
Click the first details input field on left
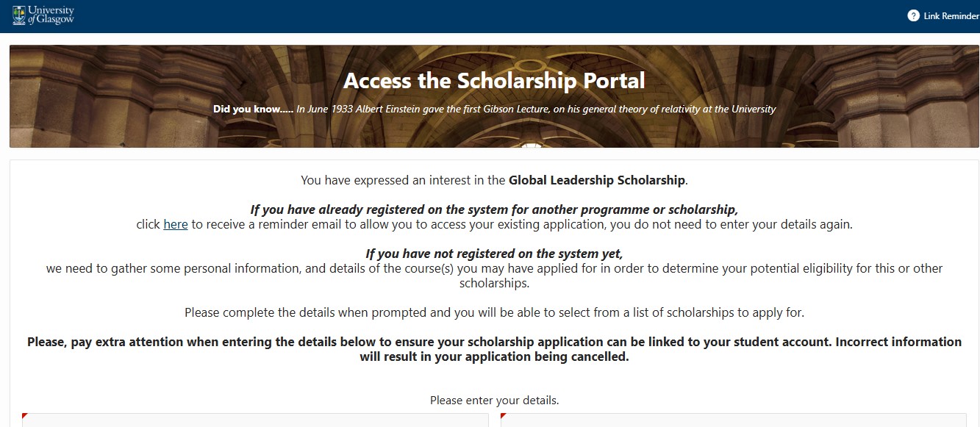coord(255,420)
